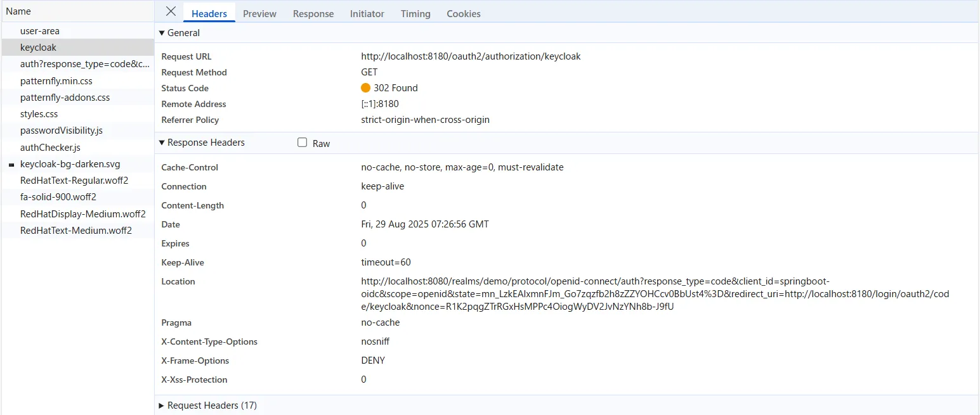
Task: Click the patternfly.min.css request
Action: coord(56,81)
